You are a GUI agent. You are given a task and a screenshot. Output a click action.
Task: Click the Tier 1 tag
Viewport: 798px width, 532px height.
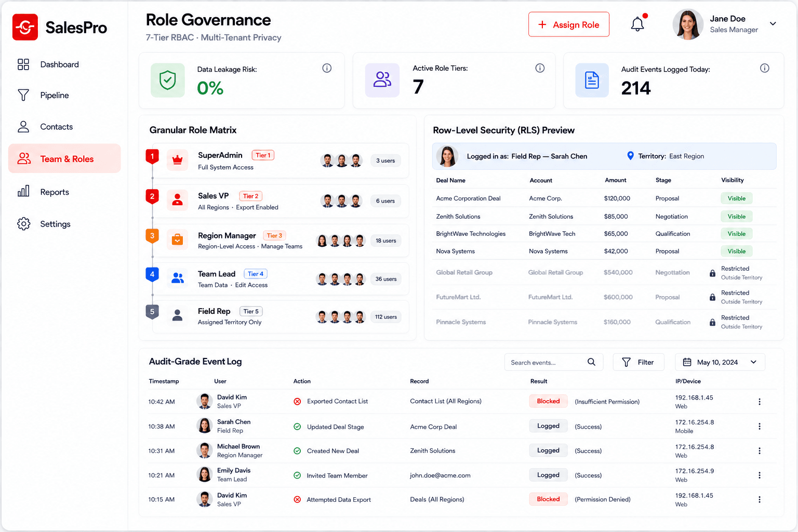[263, 155]
